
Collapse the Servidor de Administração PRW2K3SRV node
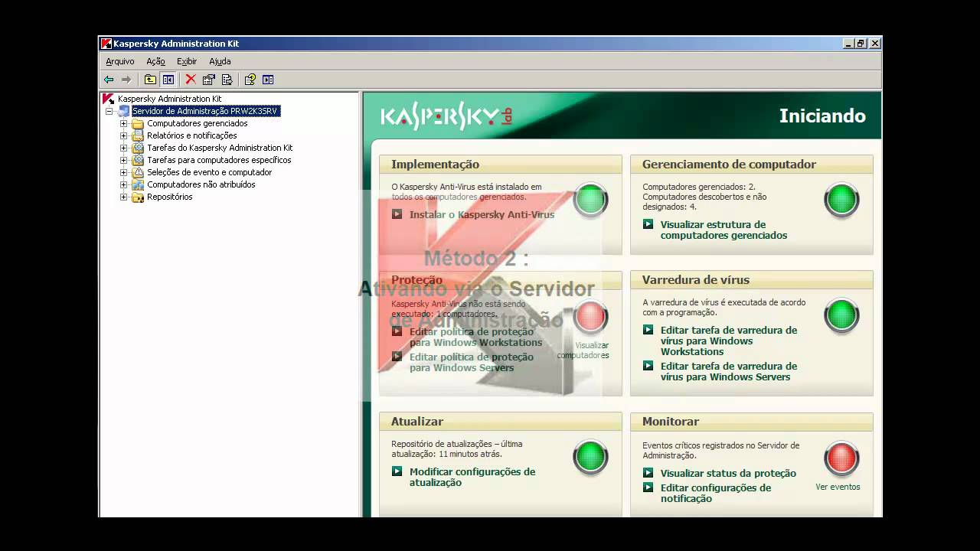pos(109,111)
